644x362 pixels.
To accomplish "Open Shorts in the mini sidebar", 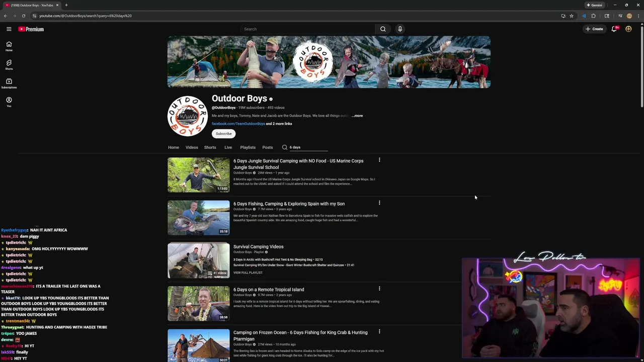I will pyautogui.click(x=9, y=65).
